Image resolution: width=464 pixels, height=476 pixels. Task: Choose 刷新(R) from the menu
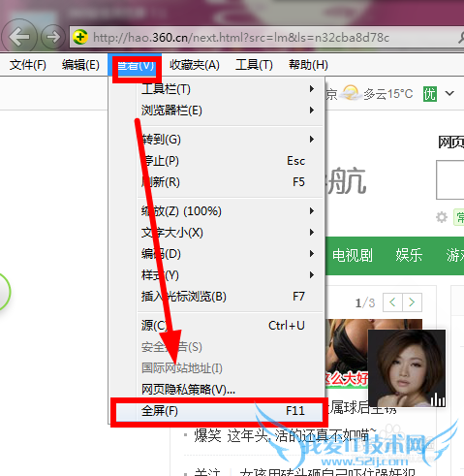tap(216, 182)
